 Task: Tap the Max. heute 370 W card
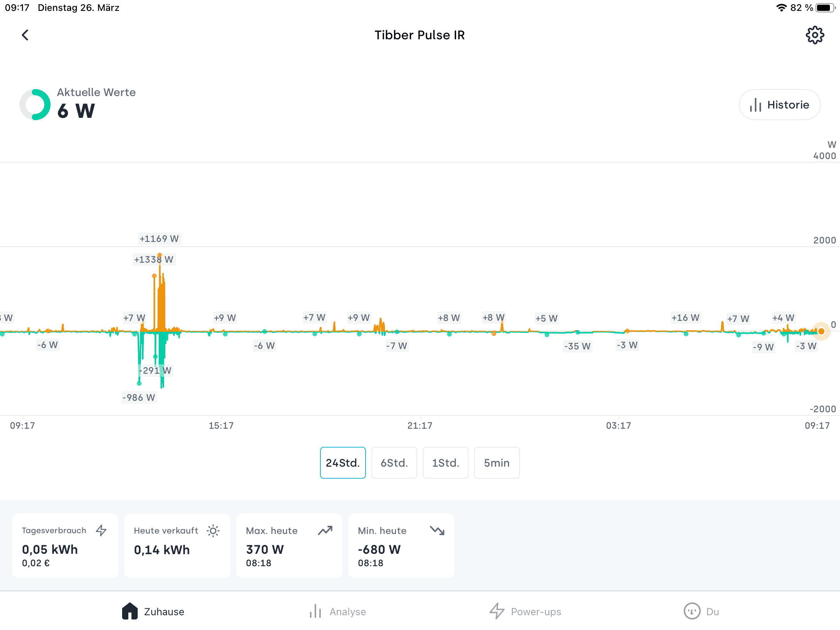[x=289, y=546]
